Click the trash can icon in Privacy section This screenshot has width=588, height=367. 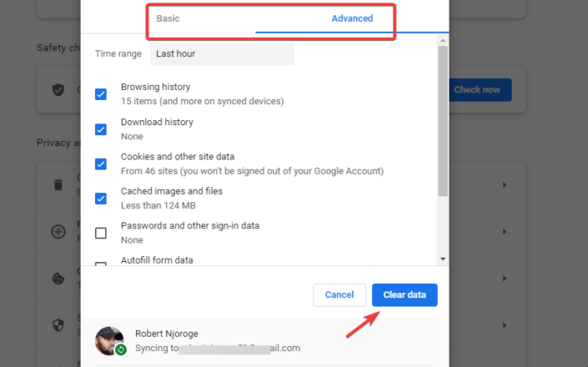tap(59, 185)
